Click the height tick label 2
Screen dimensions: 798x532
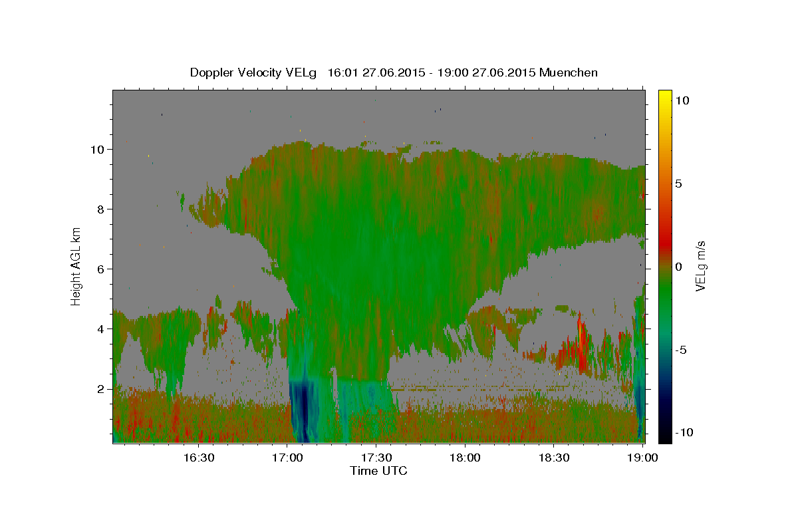pyautogui.click(x=102, y=388)
